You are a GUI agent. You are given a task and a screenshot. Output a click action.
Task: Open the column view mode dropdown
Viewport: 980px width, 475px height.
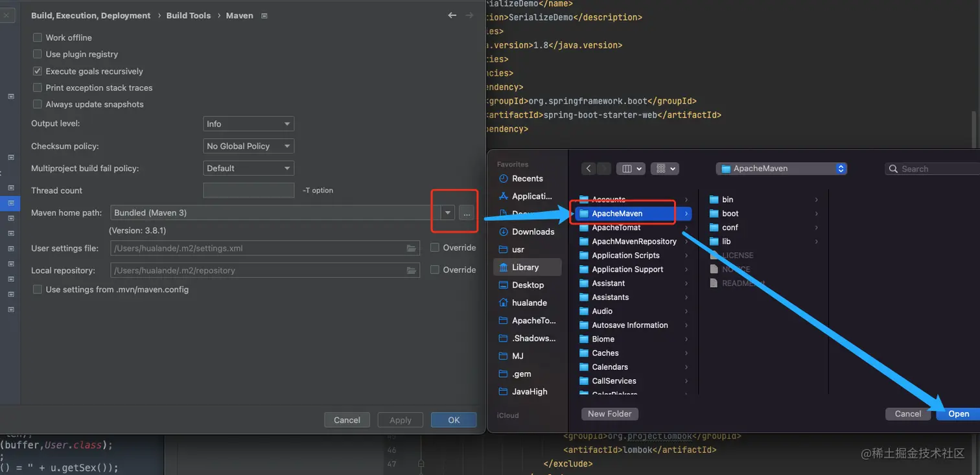pyautogui.click(x=631, y=168)
